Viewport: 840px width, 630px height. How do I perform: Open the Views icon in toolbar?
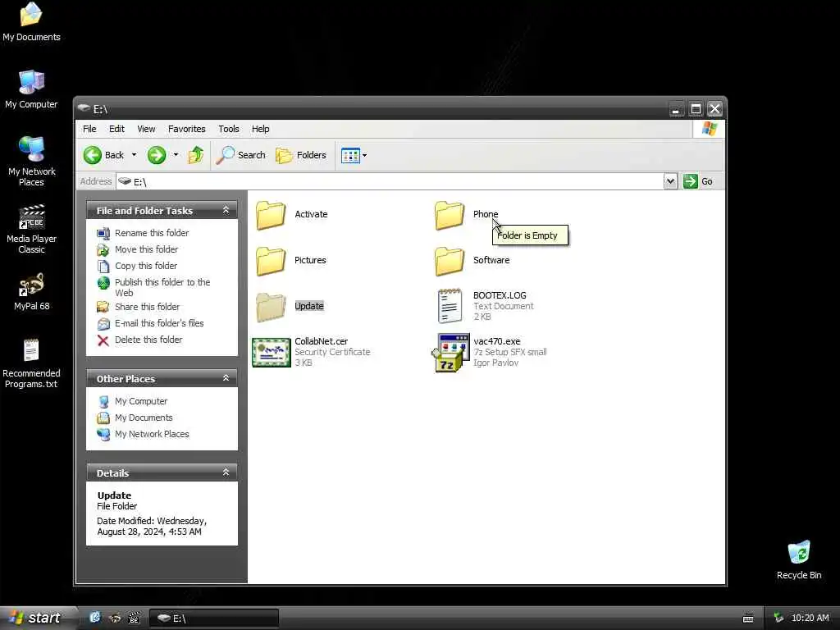(x=350, y=155)
